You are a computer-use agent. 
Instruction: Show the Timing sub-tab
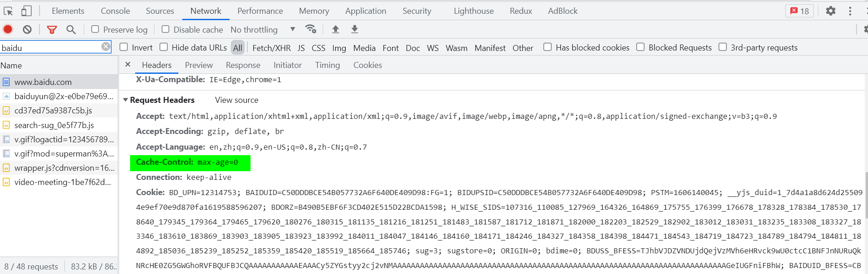click(x=327, y=65)
